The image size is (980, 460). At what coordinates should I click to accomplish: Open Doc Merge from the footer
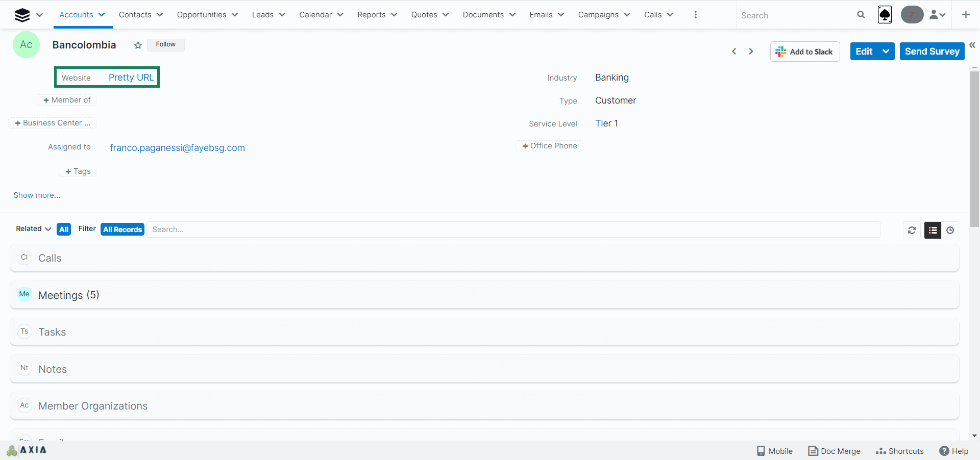[x=835, y=451]
